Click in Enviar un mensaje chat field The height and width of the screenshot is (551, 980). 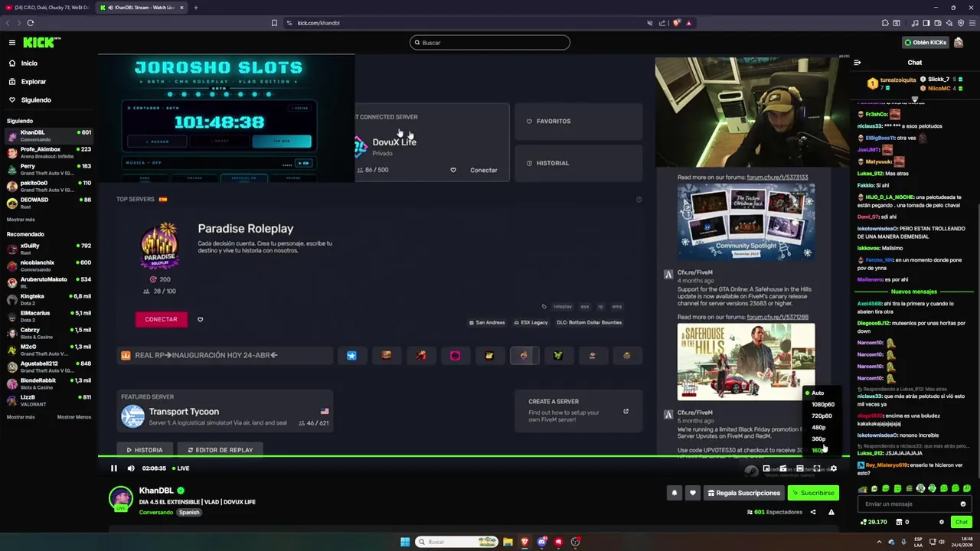tap(908, 504)
